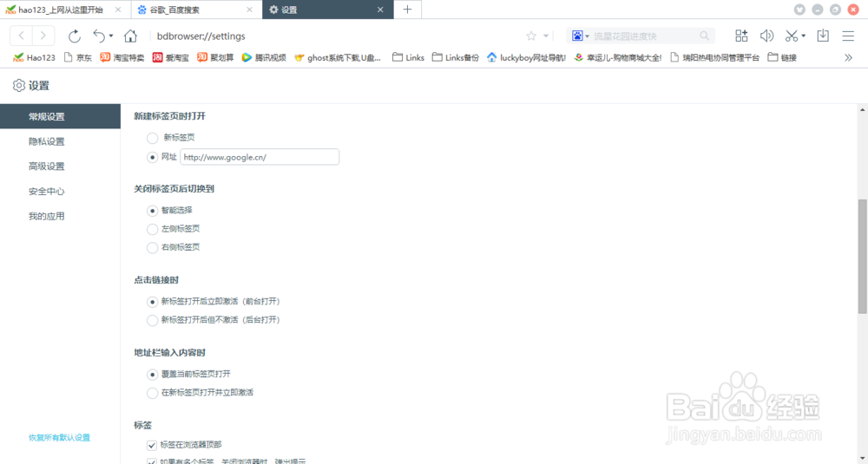The height and width of the screenshot is (464, 868).
Task: Open the undo icon's dropdown arrow
Action: pos(111,36)
